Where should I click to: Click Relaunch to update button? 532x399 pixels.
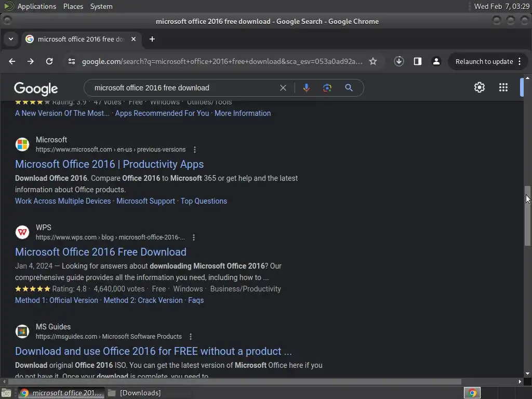484,61
